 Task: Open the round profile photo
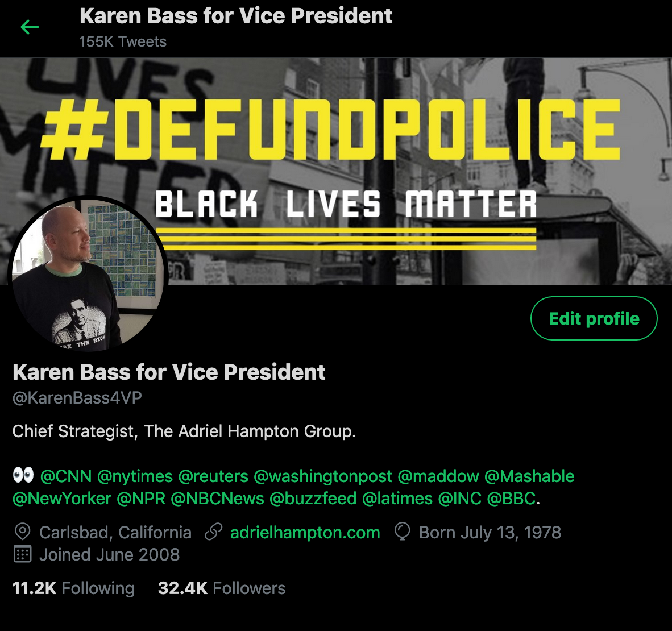click(x=88, y=275)
